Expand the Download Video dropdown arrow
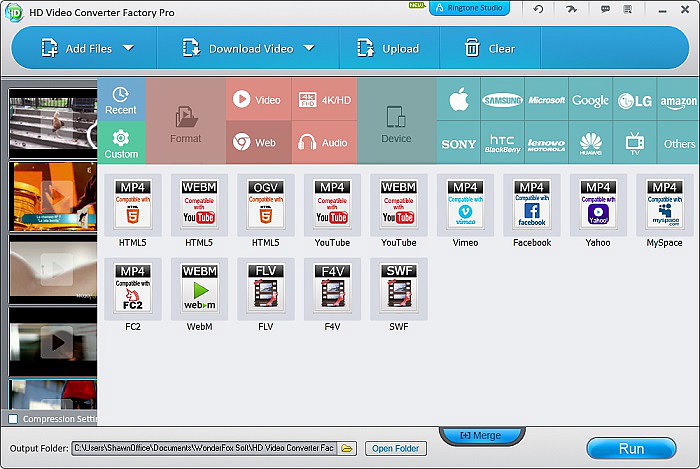The width and height of the screenshot is (700, 469). [x=309, y=48]
